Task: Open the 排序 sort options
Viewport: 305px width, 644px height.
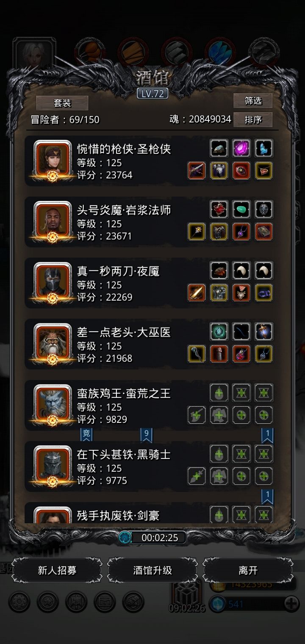Action: click(x=253, y=120)
